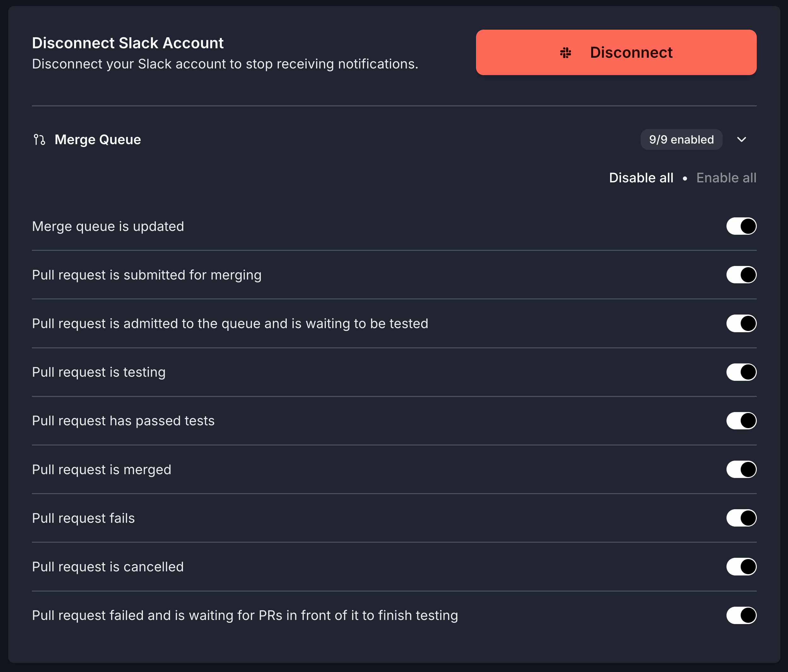The height and width of the screenshot is (672, 788).
Task: Toggle the Pull request is merged switch
Action: coord(741,469)
